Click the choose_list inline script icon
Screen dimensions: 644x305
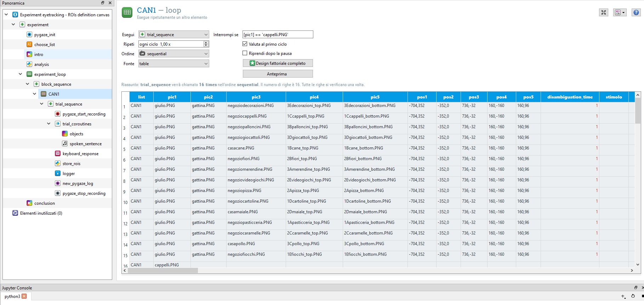(x=29, y=45)
